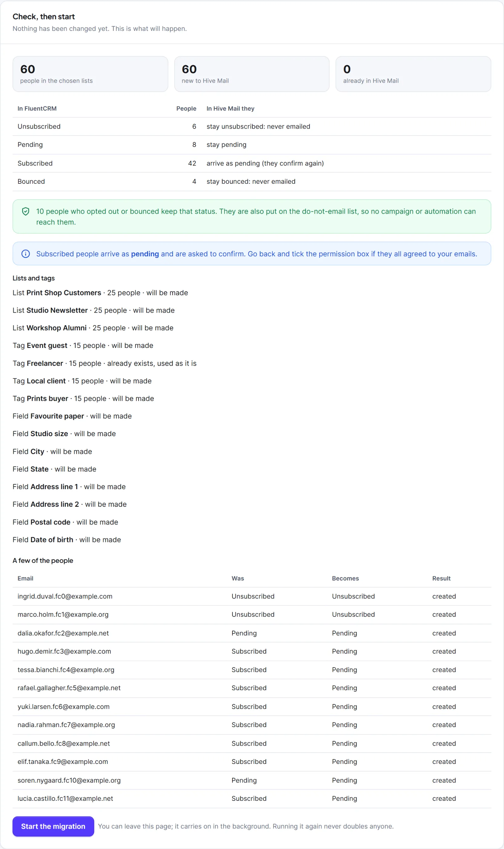Click email ingrid.duval.fc0@example.com
Viewport: 504px width, 849px height.
coord(65,597)
